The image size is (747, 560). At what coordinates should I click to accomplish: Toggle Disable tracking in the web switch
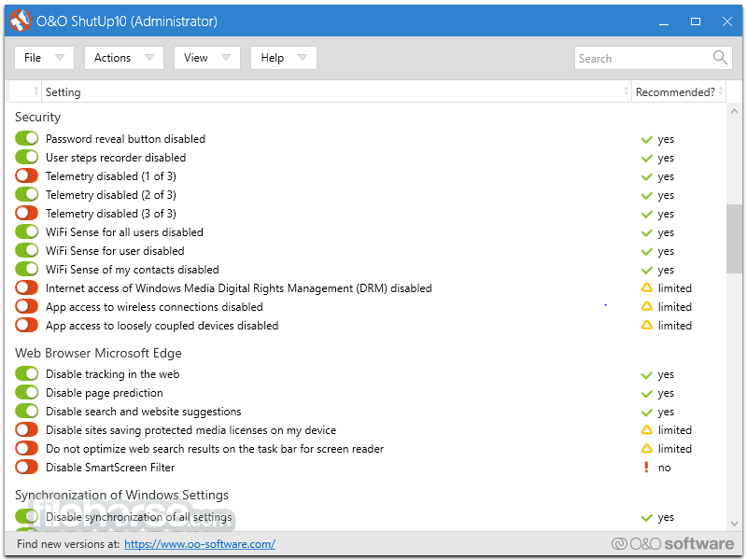pyautogui.click(x=27, y=374)
